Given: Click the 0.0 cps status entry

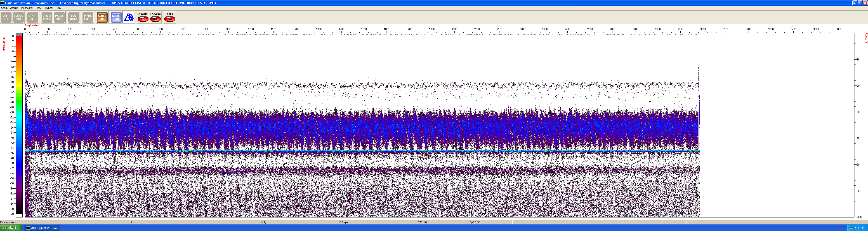Looking at the screenshot, I should pos(344,222).
